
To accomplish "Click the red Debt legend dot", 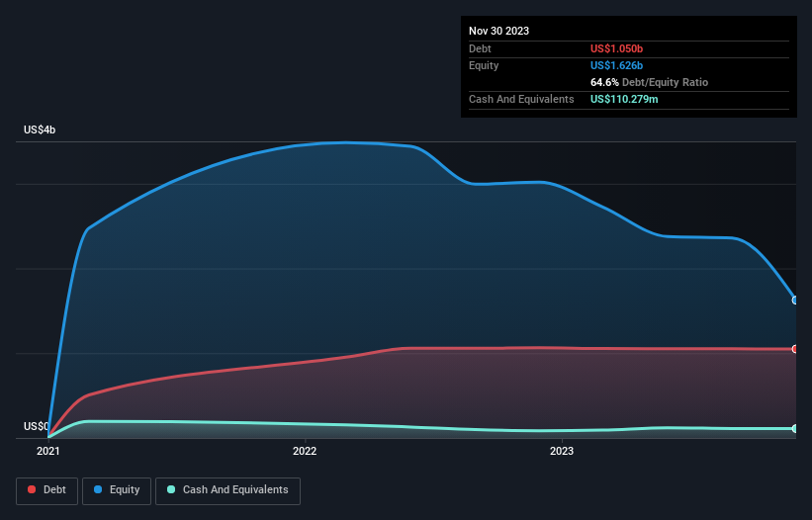I will pyautogui.click(x=32, y=489).
